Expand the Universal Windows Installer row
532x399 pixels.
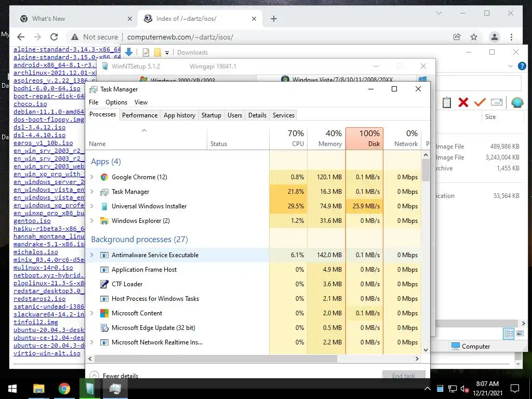(91, 206)
